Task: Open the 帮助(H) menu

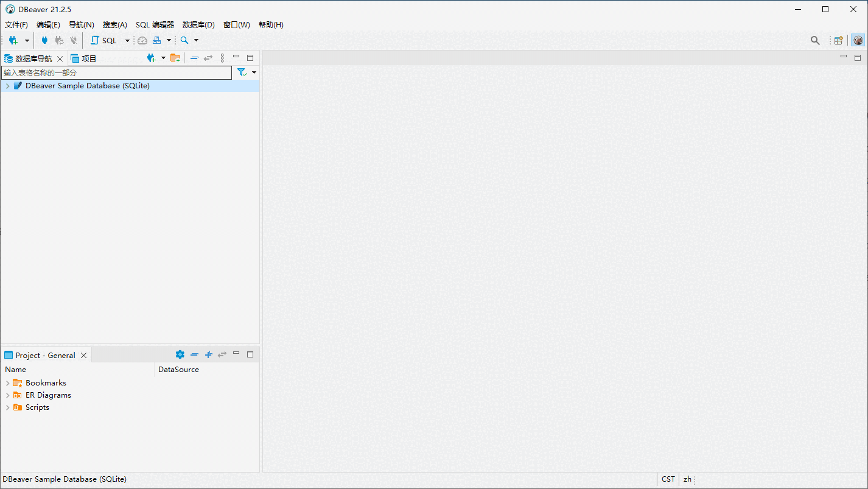Action: 271,25
